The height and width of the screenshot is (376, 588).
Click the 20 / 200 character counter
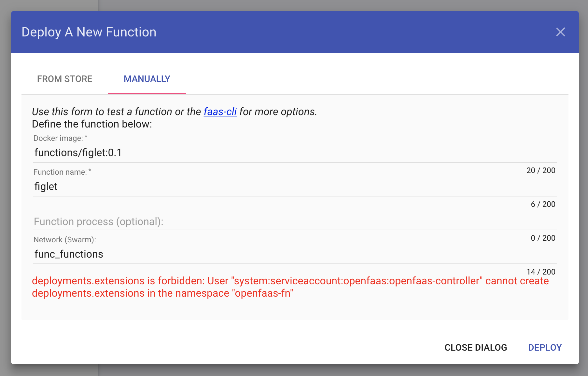pos(541,170)
